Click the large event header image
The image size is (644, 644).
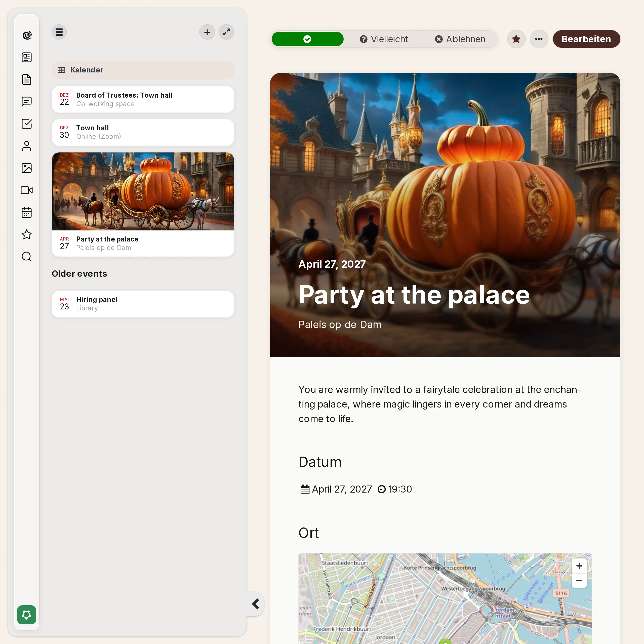(445, 215)
